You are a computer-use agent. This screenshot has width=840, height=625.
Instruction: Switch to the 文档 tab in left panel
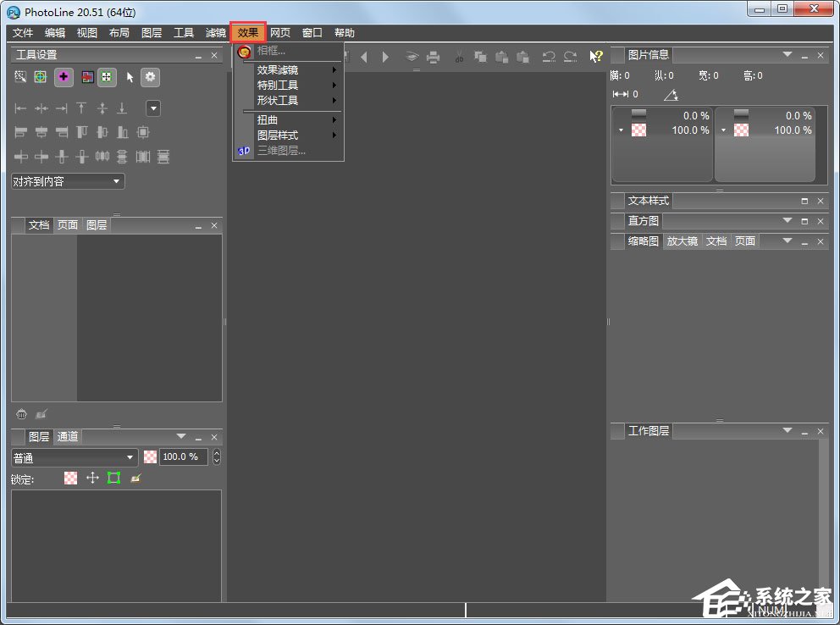(39, 225)
